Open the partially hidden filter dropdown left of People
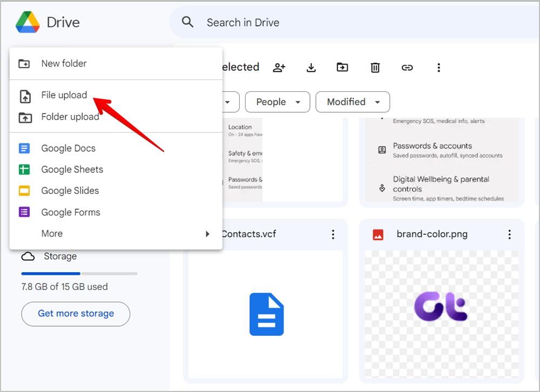 (x=231, y=102)
